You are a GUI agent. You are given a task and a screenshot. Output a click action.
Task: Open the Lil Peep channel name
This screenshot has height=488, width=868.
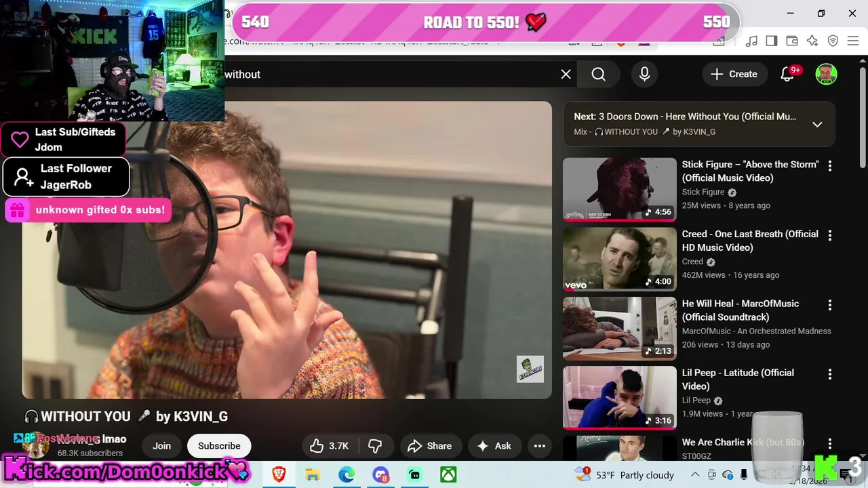pyautogui.click(x=696, y=401)
